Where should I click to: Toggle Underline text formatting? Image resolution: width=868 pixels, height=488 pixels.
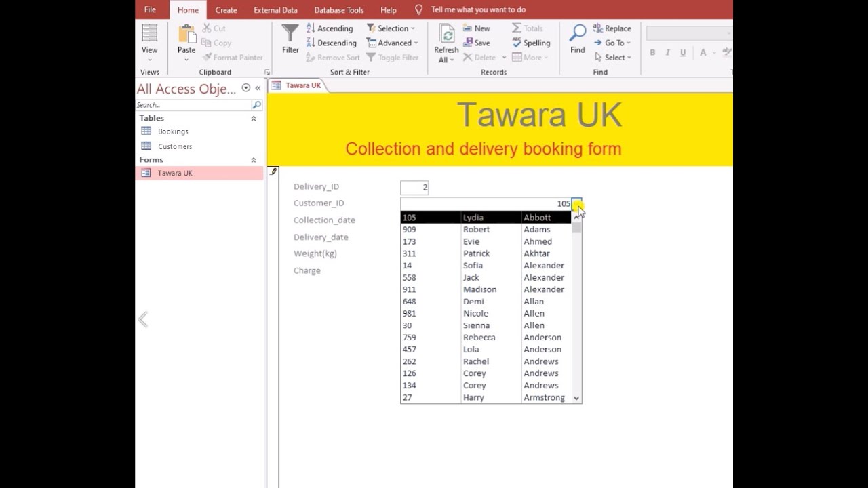click(683, 52)
